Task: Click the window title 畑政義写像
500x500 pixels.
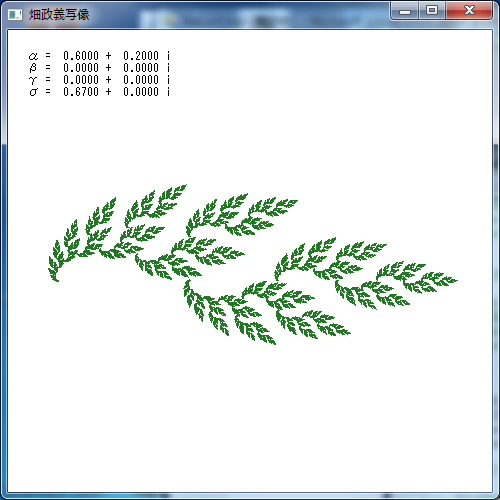Action: [59, 14]
